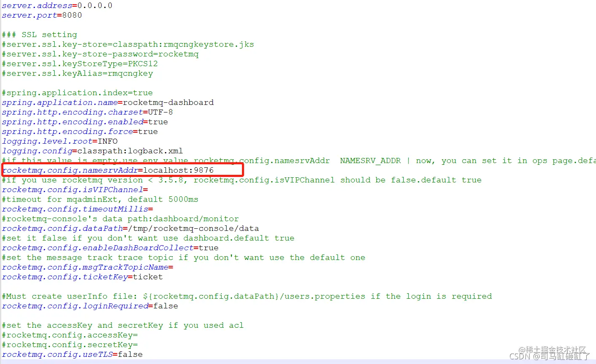596x364 pixels.
Task: Click the #rocketmq.config.accessKey= line
Action: [70, 335]
